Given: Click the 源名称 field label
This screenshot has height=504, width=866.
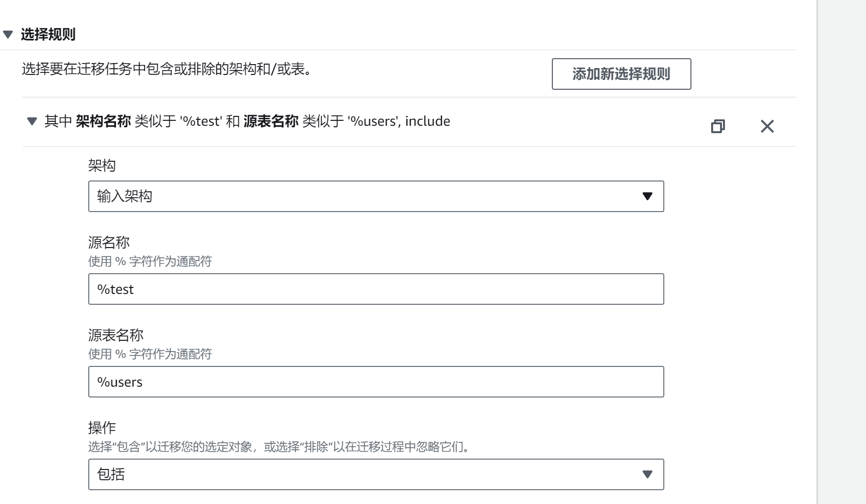Looking at the screenshot, I should click(109, 242).
